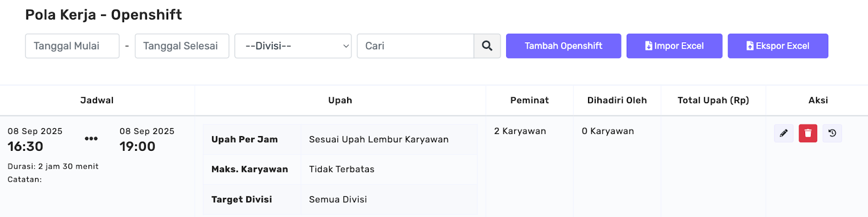This screenshot has height=217, width=868.
Task: Click the three dots between schedule times
Action: tap(91, 139)
